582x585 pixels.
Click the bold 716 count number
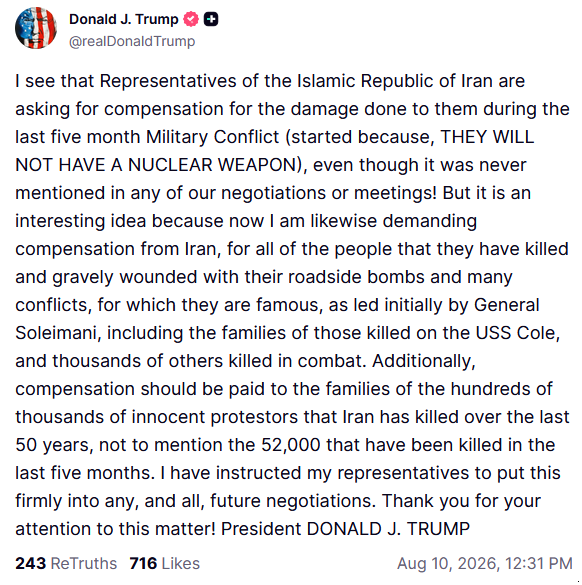tap(143, 563)
